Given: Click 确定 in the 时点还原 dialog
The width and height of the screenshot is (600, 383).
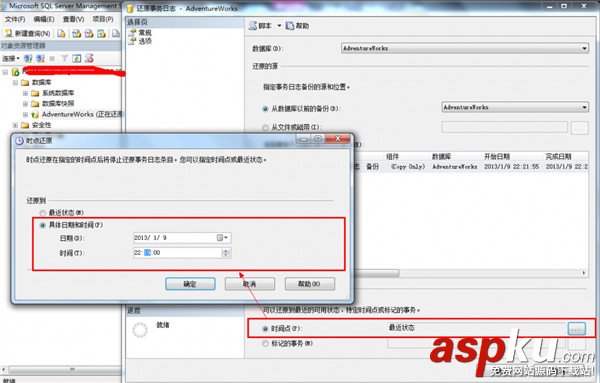Looking at the screenshot, I should pyautogui.click(x=190, y=284).
